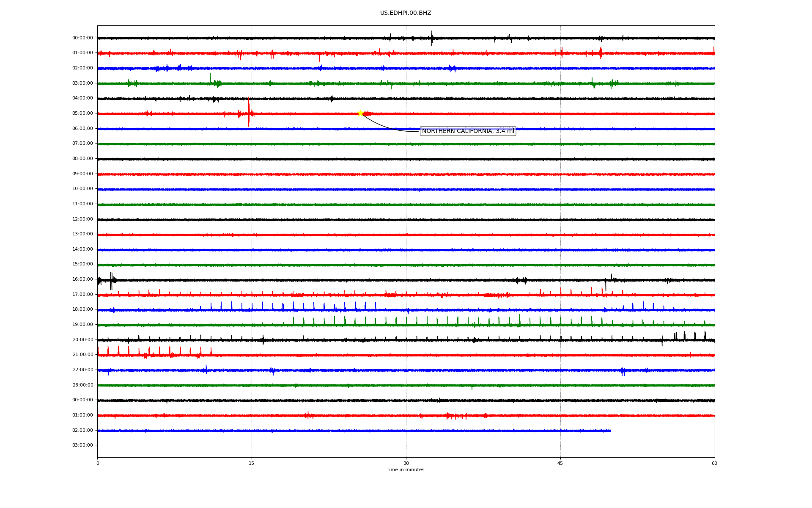
Task: Click the 05:00:00 time label
Action: point(82,113)
